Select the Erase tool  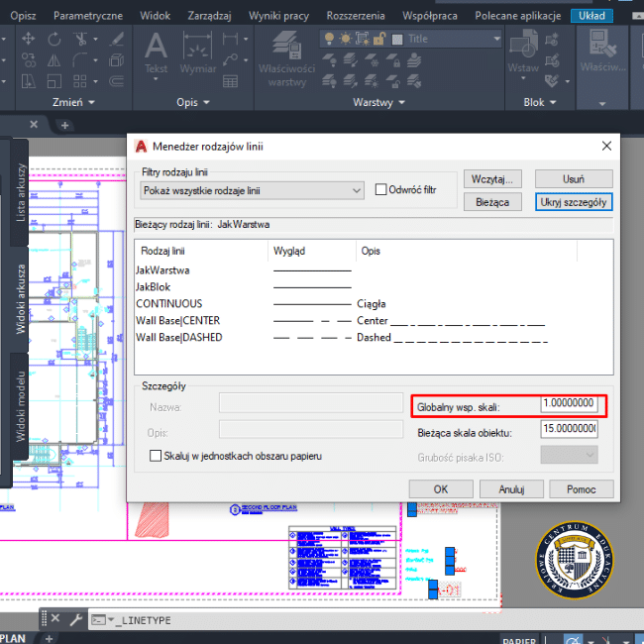[x=117, y=39]
